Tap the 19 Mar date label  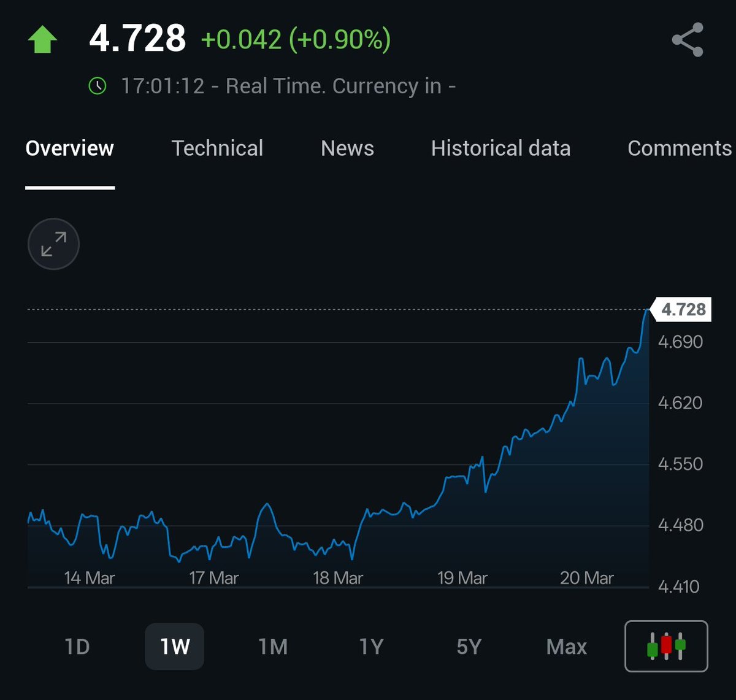[x=462, y=578]
